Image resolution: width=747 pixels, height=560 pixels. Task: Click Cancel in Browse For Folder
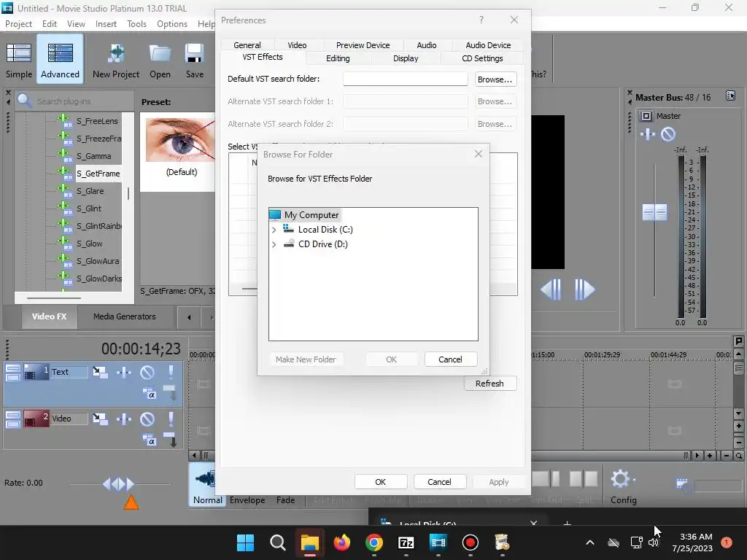(450, 359)
